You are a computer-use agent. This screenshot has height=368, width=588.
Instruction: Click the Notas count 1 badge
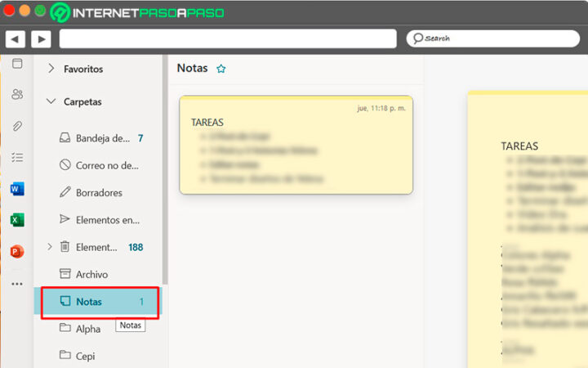coord(142,302)
